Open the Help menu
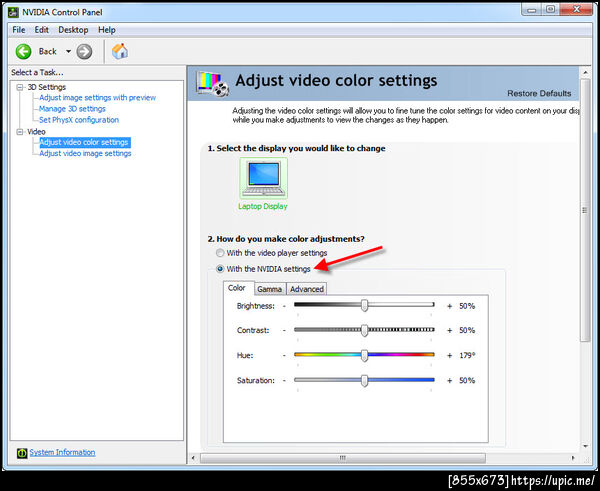This screenshot has width=600, height=491. click(x=107, y=30)
